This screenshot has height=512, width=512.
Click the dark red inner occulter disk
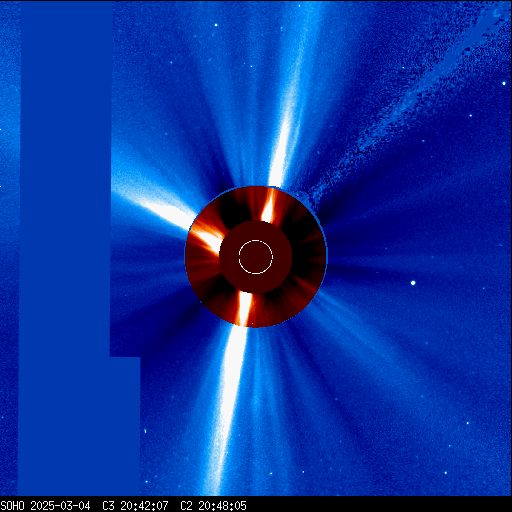256,257
